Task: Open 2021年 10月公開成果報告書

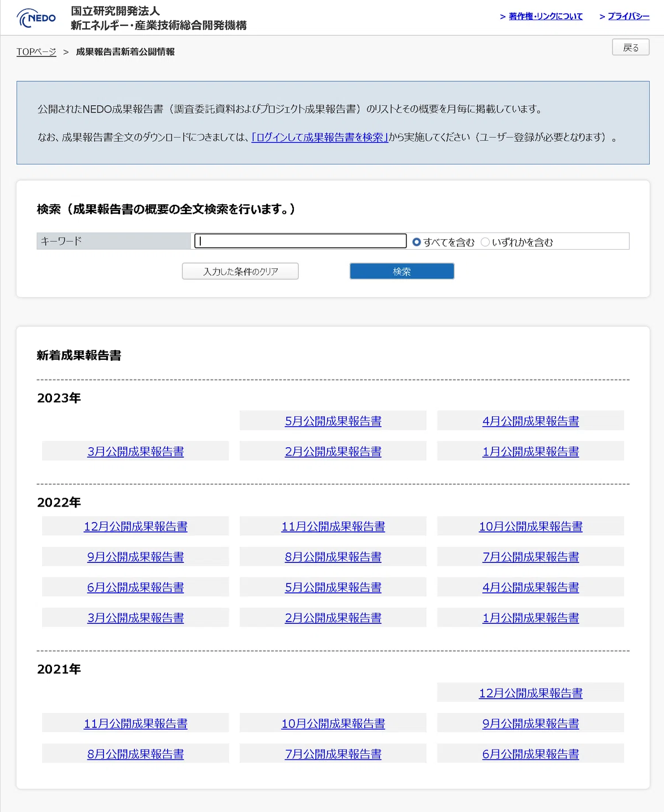Action: click(x=333, y=723)
